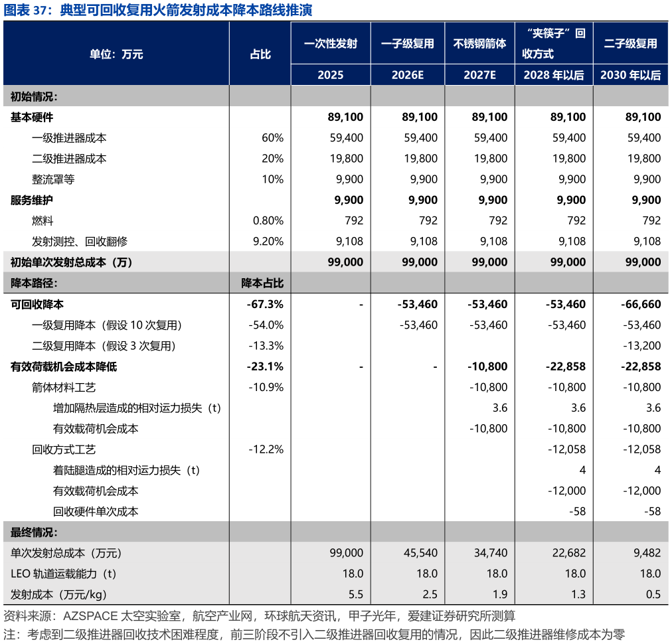
Task: Click the 占比 column header
Action: [x=259, y=54]
